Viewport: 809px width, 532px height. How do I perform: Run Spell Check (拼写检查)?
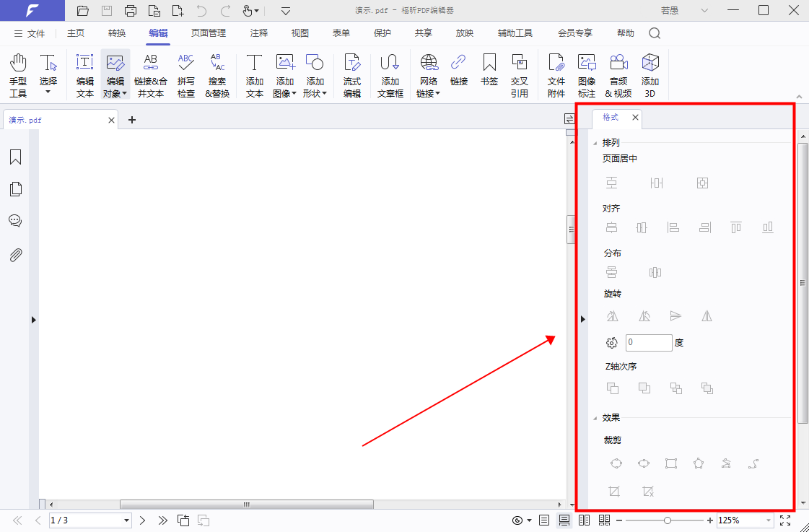[x=185, y=75]
